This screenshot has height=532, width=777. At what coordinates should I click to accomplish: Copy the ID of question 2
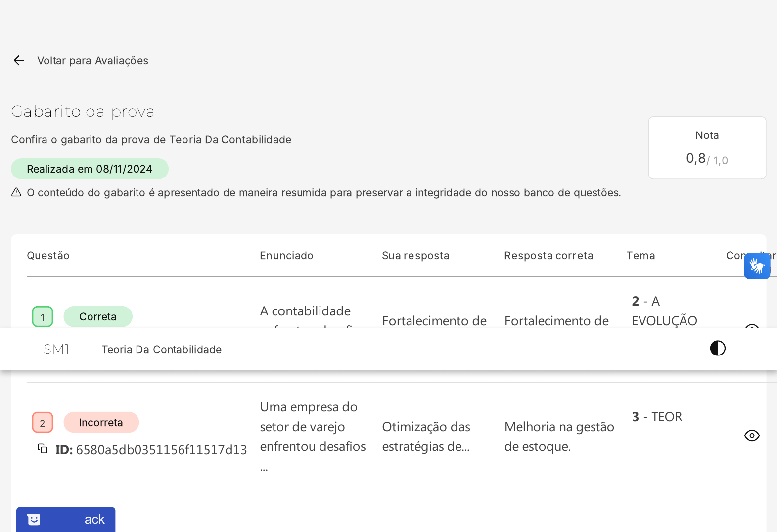point(43,449)
